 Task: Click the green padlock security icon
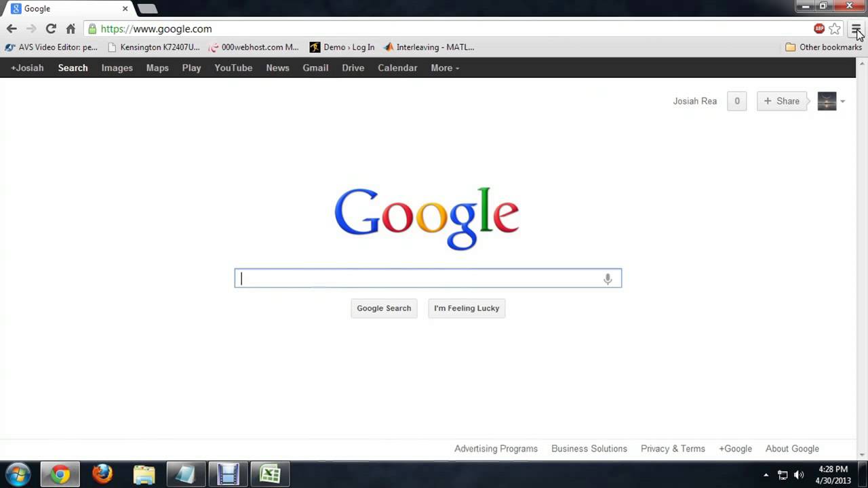92,28
